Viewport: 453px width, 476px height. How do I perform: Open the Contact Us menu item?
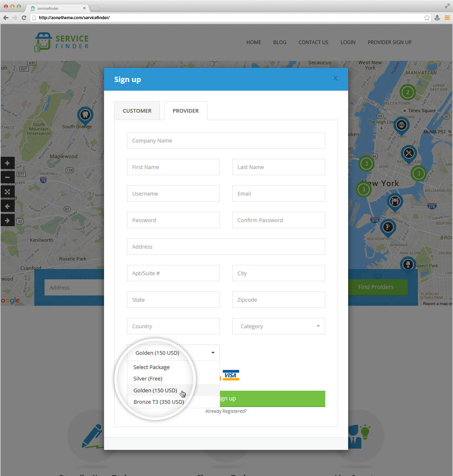(x=313, y=42)
